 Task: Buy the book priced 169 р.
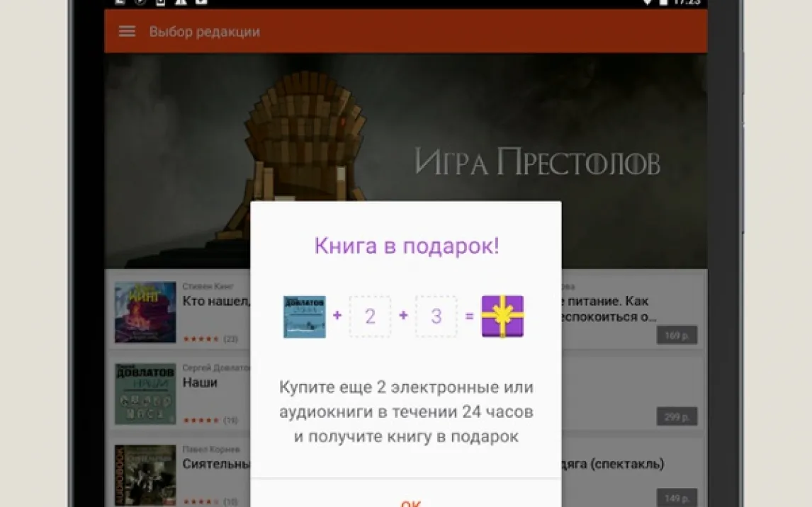(x=676, y=335)
